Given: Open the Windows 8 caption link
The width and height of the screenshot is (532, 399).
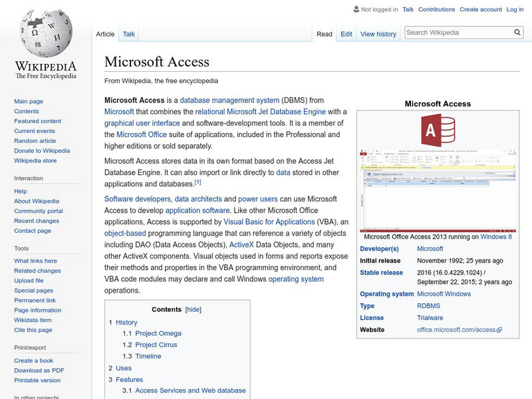Looking at the screenshot, I should coord(496,237).
